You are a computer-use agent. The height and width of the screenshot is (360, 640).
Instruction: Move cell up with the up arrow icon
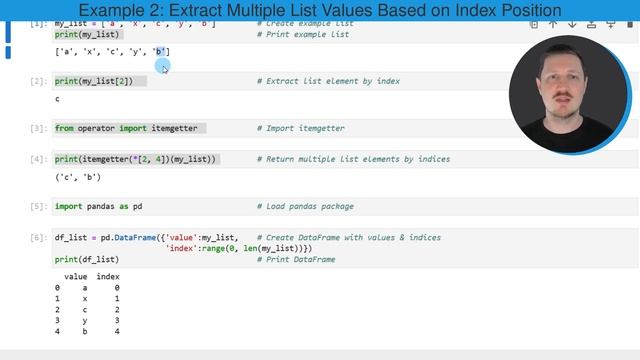coord(553,24)
